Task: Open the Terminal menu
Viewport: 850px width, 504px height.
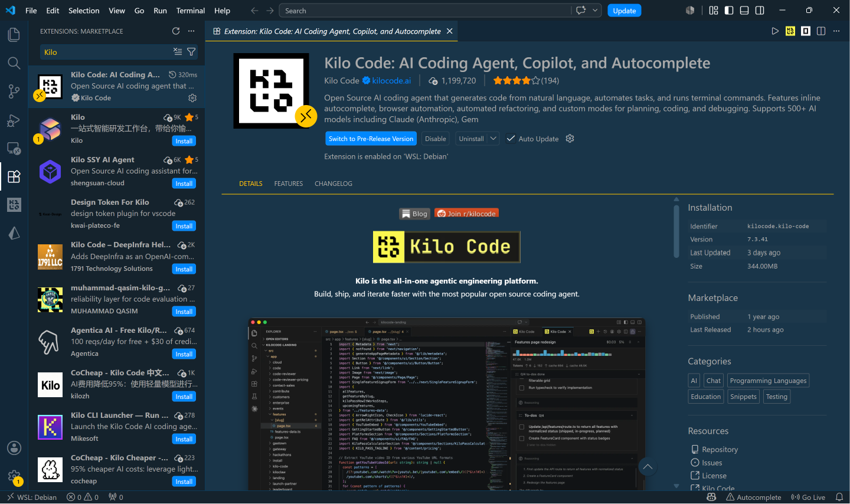Action: tap(191, 11)
